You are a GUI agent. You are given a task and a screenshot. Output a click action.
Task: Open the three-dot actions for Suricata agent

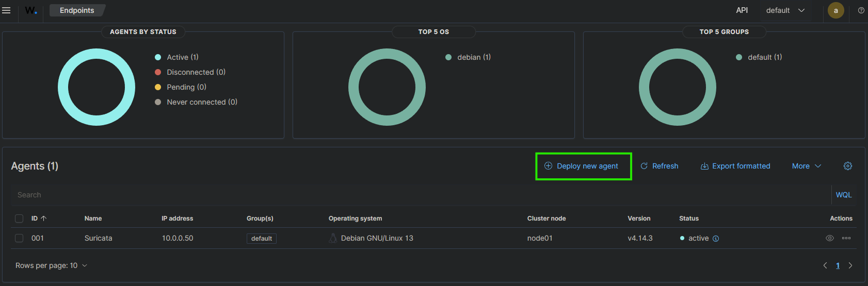846,238
